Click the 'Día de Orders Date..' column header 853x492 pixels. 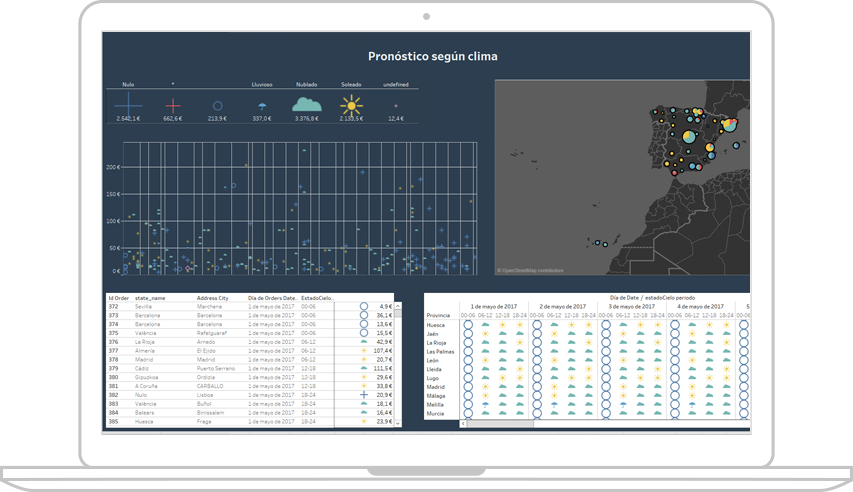tap(273, 298)
